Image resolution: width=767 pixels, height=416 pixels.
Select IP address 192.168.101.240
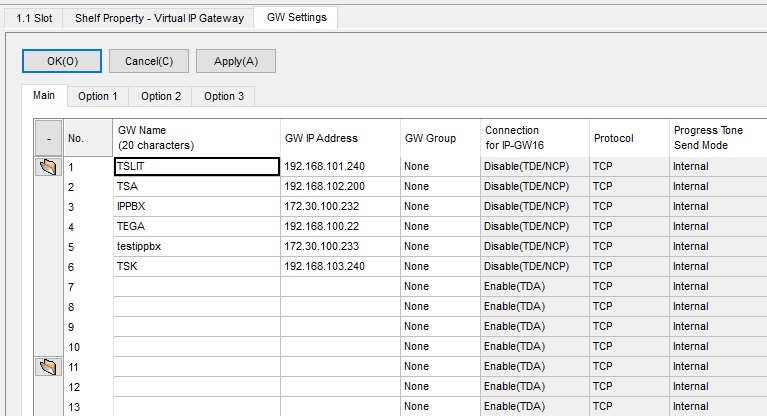(x=340, y=166)
